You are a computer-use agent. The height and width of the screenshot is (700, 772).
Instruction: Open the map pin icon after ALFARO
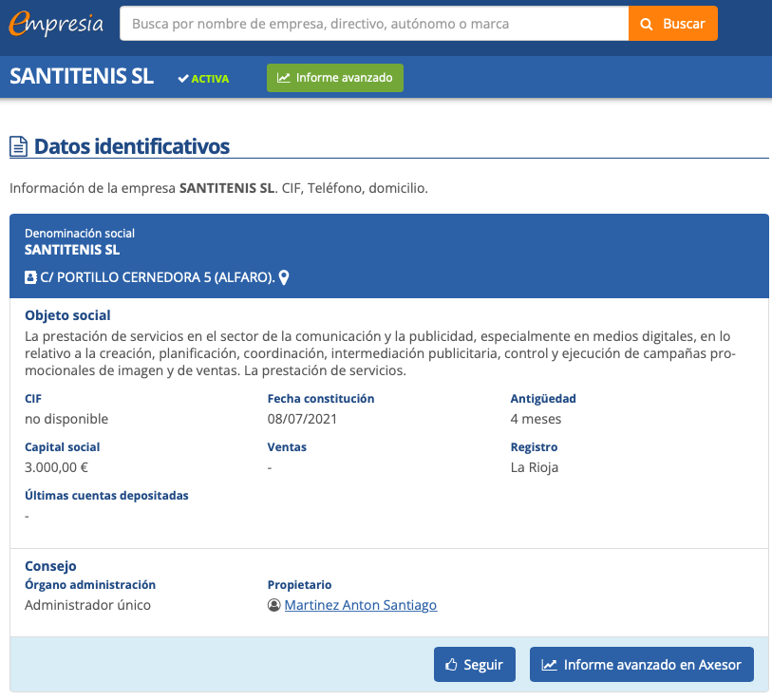(x=284, y=277)
